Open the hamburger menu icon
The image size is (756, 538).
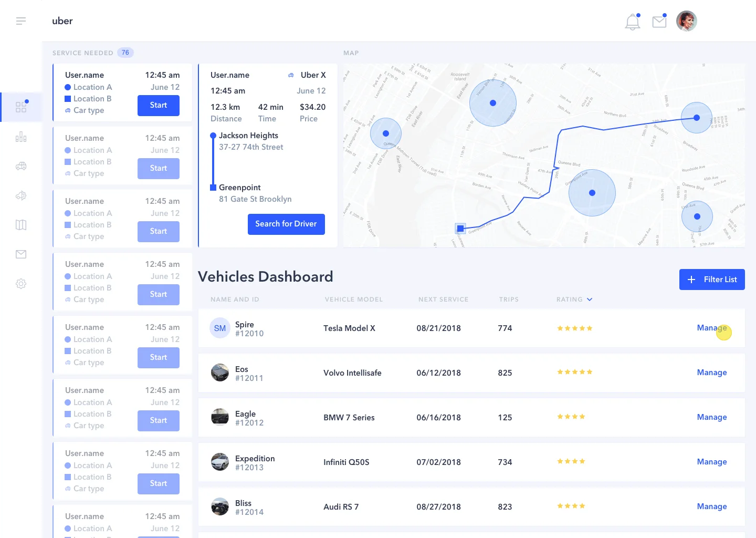(21, 21)
